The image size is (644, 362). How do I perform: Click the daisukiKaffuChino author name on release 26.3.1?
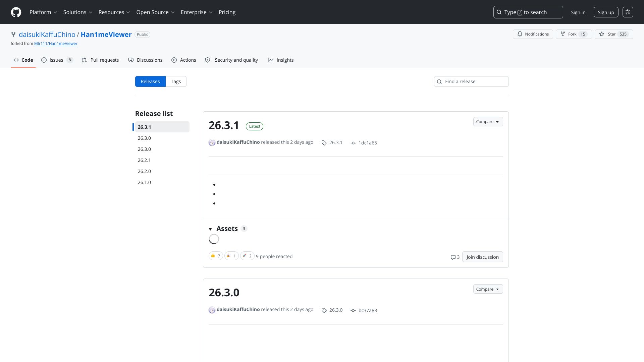[x=238, y=142]
